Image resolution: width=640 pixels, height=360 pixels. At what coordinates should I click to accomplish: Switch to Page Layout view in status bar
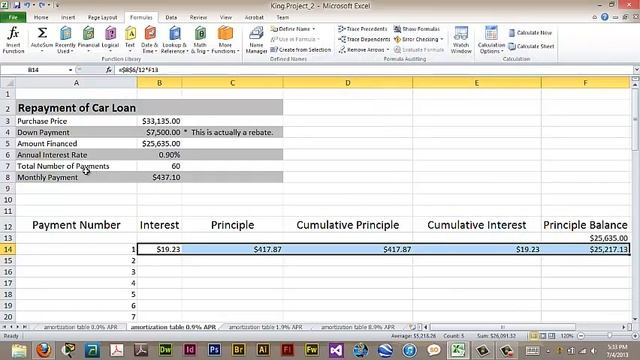point(543,336)
